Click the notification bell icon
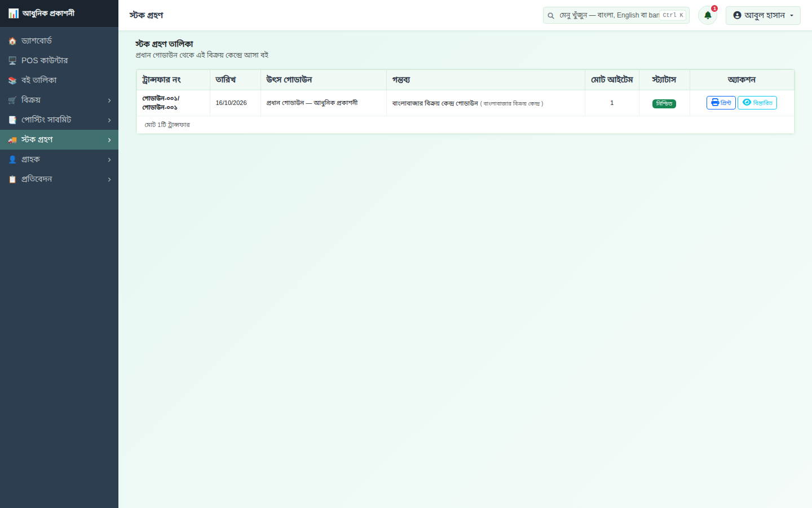 [x=708, y=15]
